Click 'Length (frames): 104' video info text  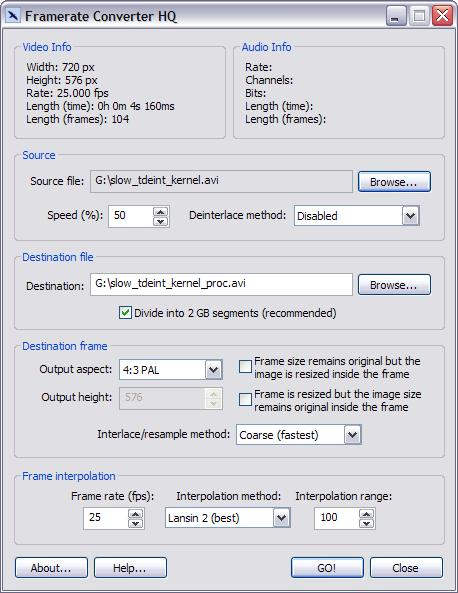click(x=78, y=119)
